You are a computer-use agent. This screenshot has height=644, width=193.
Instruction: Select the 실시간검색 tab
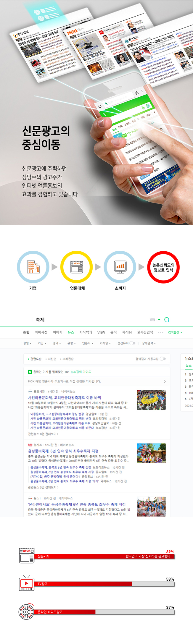pyautogui.click(x=145, y=332)
